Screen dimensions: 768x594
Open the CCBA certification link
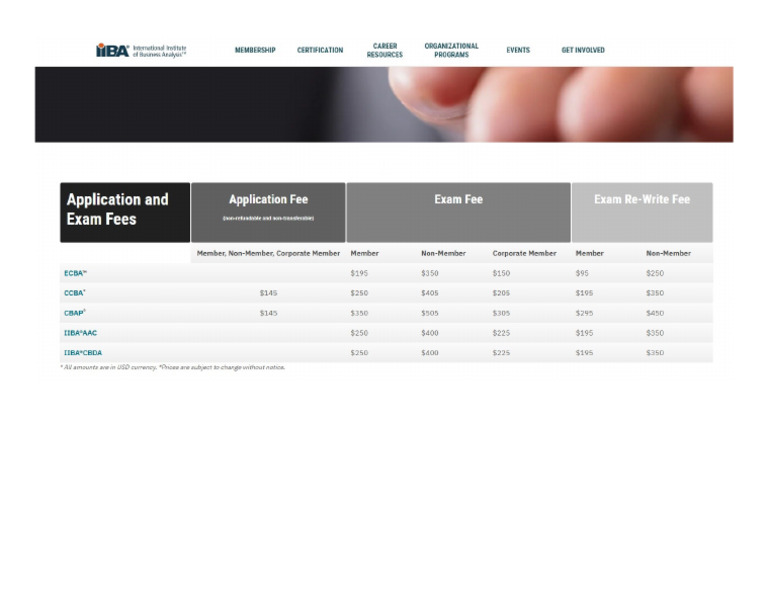click(x=75, y=293)
